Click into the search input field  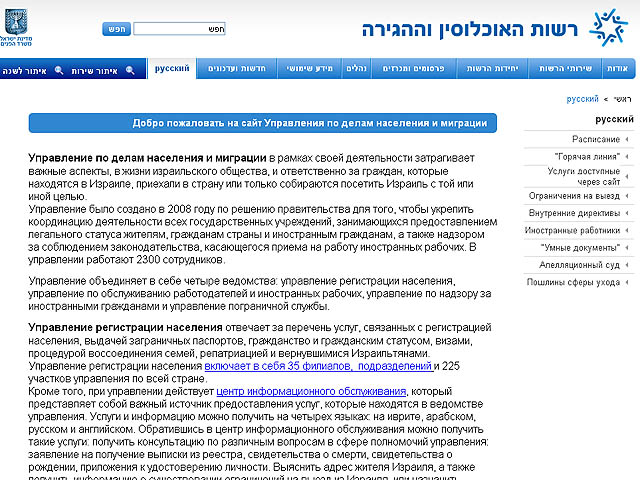pos(179,29)
